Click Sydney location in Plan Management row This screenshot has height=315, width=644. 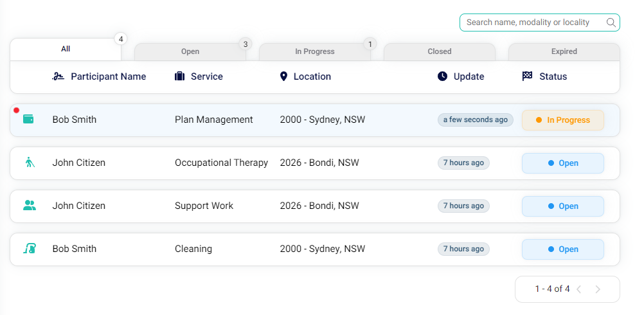tap(323, 120)
